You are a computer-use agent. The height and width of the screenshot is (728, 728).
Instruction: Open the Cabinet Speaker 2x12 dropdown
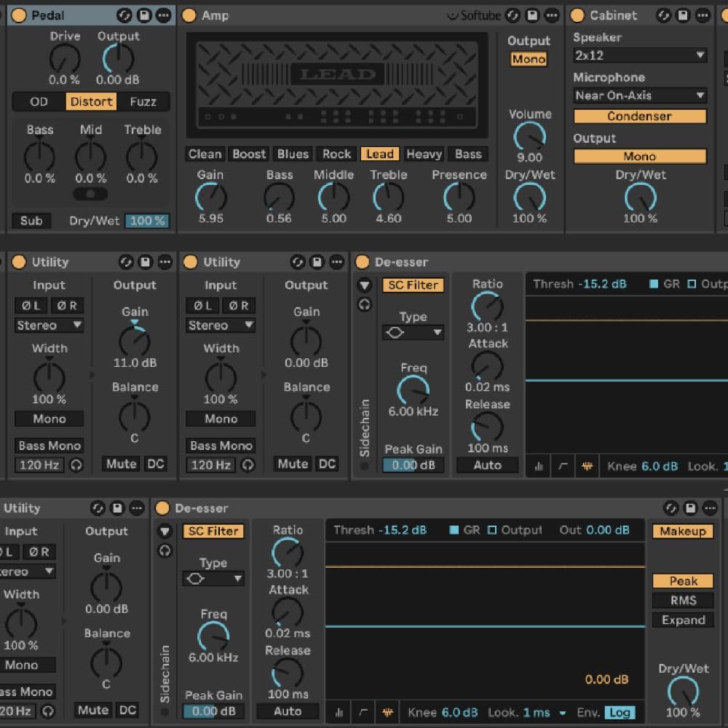click(639, 55)
